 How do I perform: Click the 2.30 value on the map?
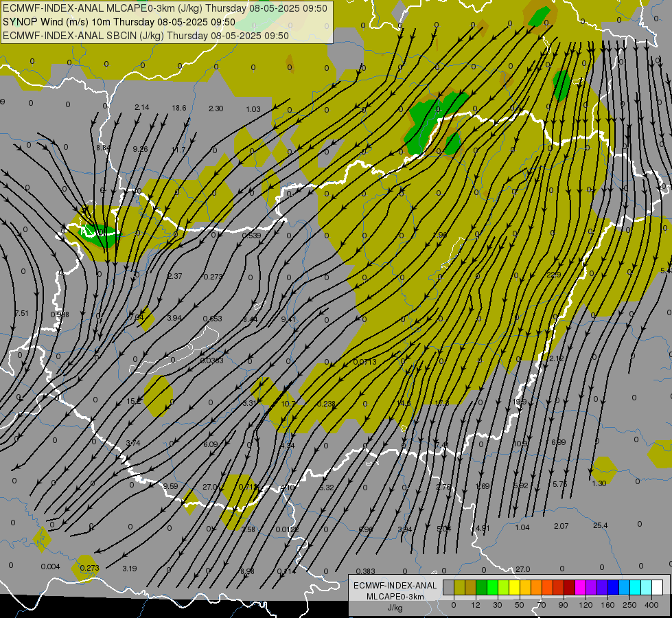coord(216,108)
